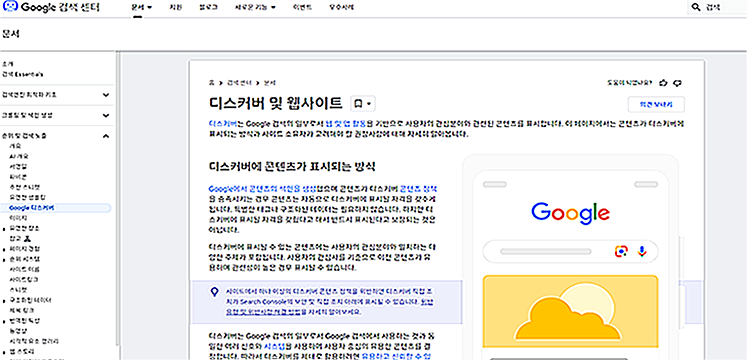
Task: Open the bookmark dropdown beside the page title
Action: click(363, 103)
